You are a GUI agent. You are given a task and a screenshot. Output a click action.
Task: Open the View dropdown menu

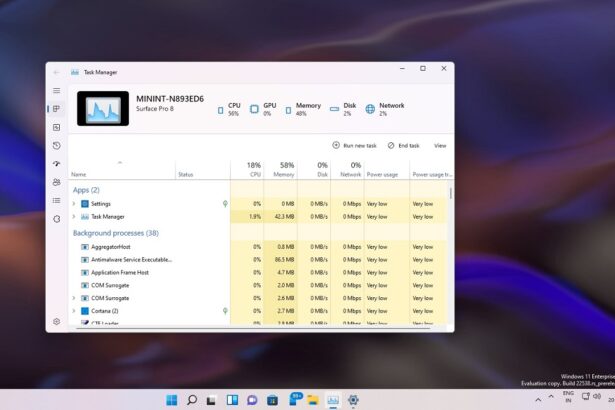click(x=439, y=145)
